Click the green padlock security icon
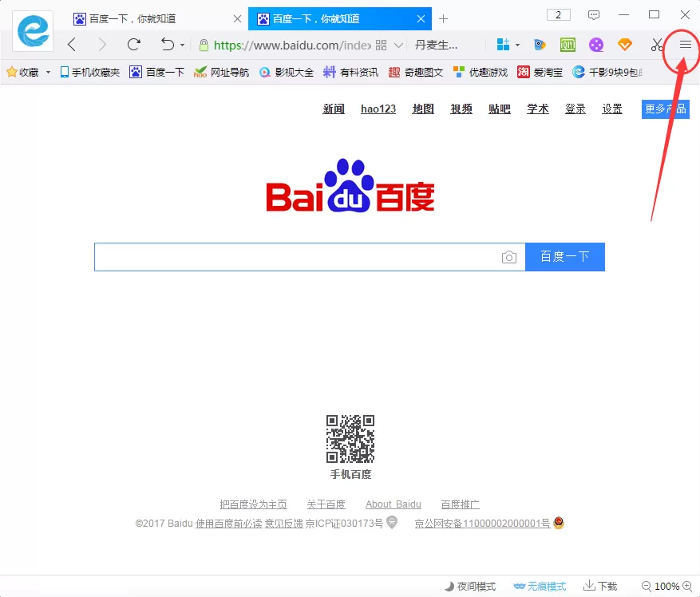This screenshot has height=597, width=700. (x=204, y=45)
